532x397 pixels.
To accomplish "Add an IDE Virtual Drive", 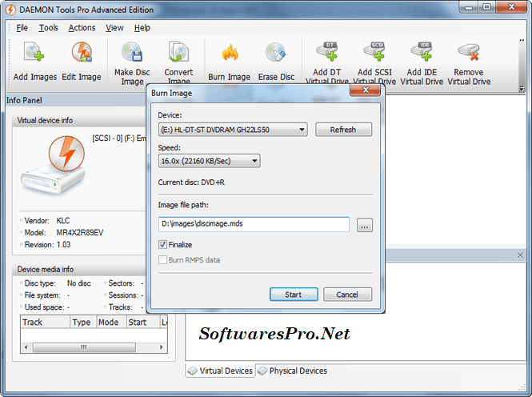I will [x=422, y=51].
